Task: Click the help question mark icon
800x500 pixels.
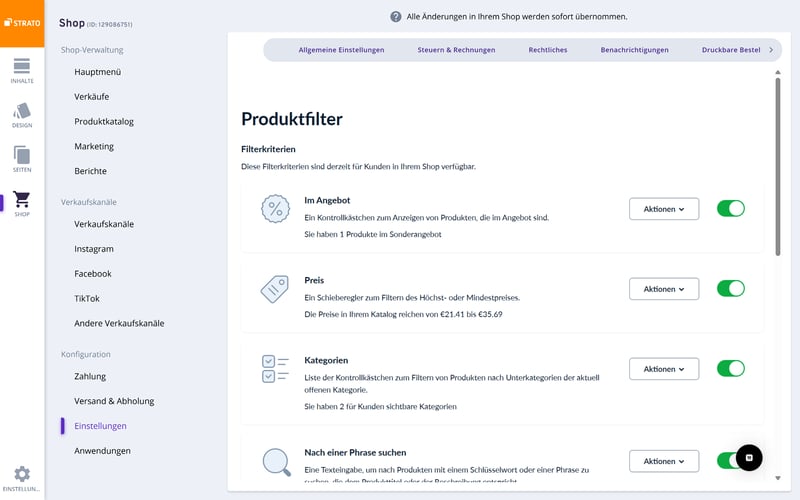Action: pyautogui.click(x=396, y=17)
